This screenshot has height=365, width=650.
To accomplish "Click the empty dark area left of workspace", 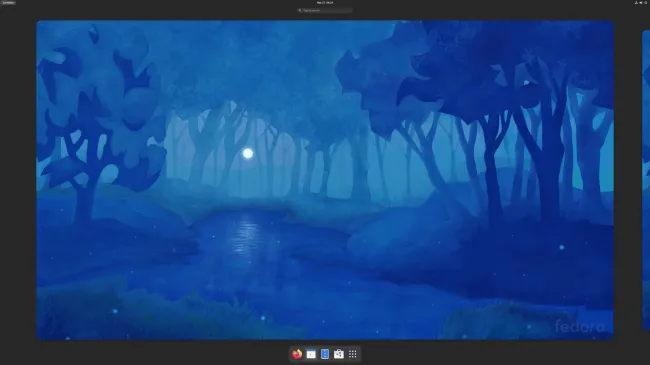I will coord(18,180).
